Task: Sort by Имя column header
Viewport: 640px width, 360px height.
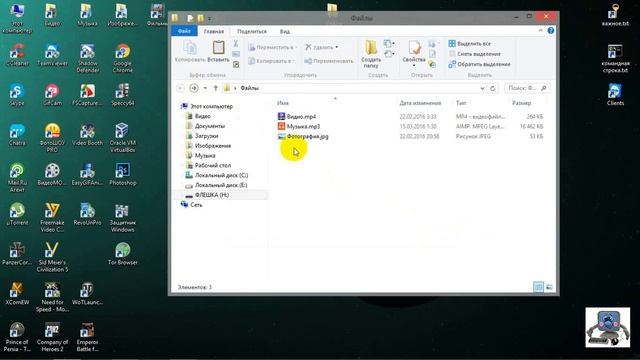Action: tap(283, 103)
